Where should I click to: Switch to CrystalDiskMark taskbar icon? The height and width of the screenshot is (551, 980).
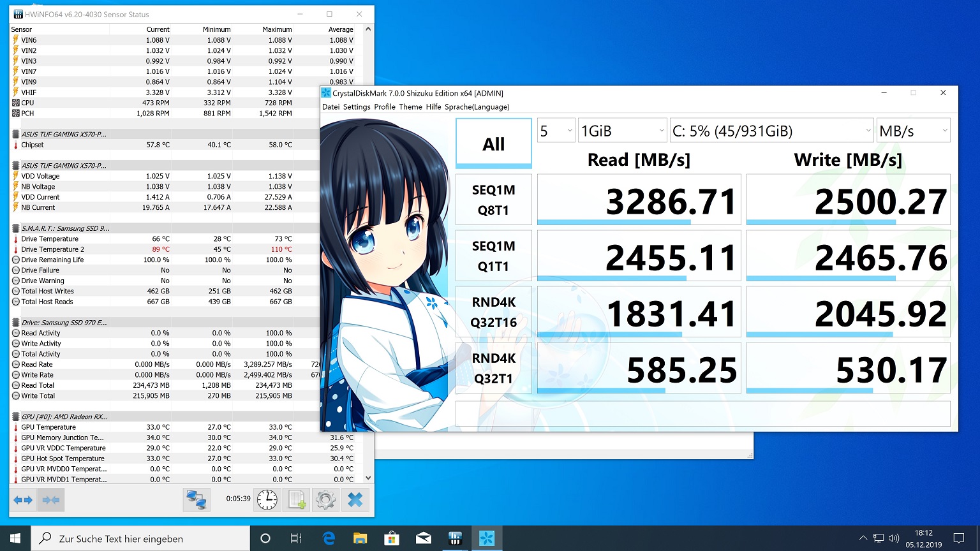tap(487, 538)
